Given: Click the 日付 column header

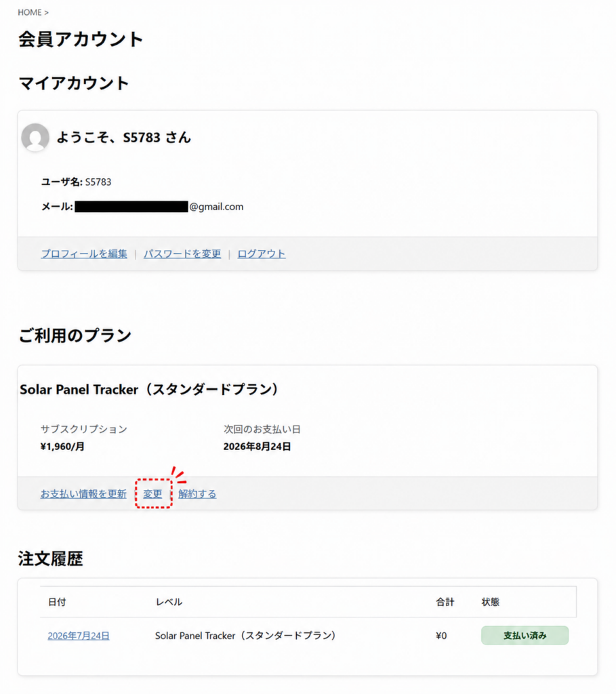Looking at the screenshot, I should (x=57, y=602).
